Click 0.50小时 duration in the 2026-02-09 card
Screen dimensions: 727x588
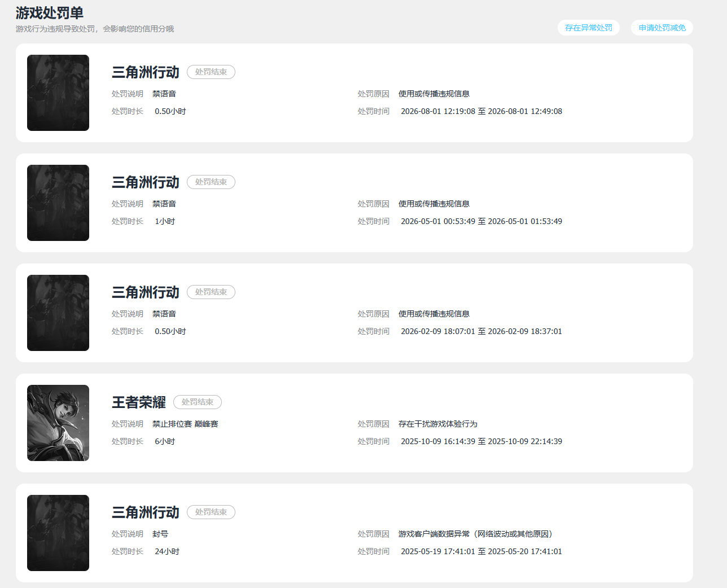(170, 332)
